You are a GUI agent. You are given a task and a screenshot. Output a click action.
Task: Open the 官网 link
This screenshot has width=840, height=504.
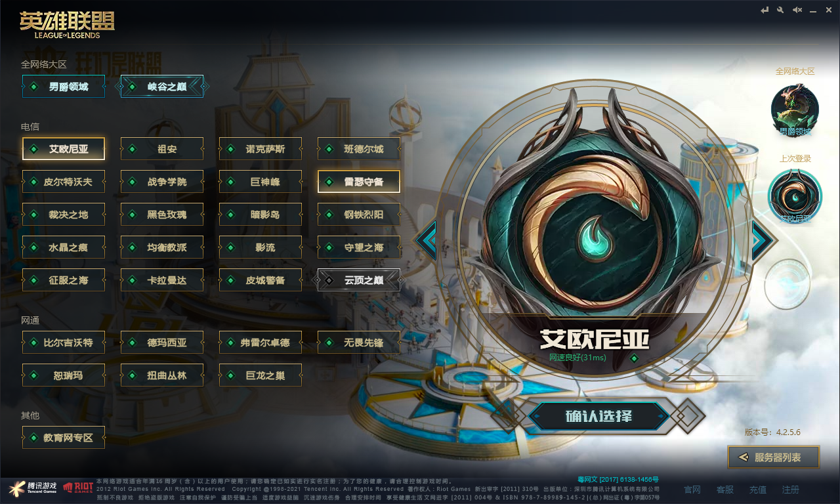[x=692, y=490]
